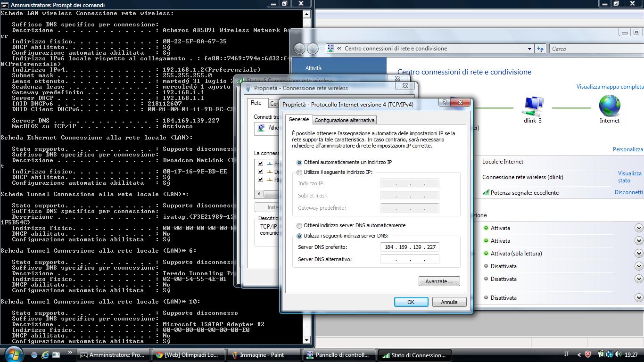Click the Stato di Connessione signal title icon
Image resolution: width=644 pixels, height=362 pixels.
[241, 81]
